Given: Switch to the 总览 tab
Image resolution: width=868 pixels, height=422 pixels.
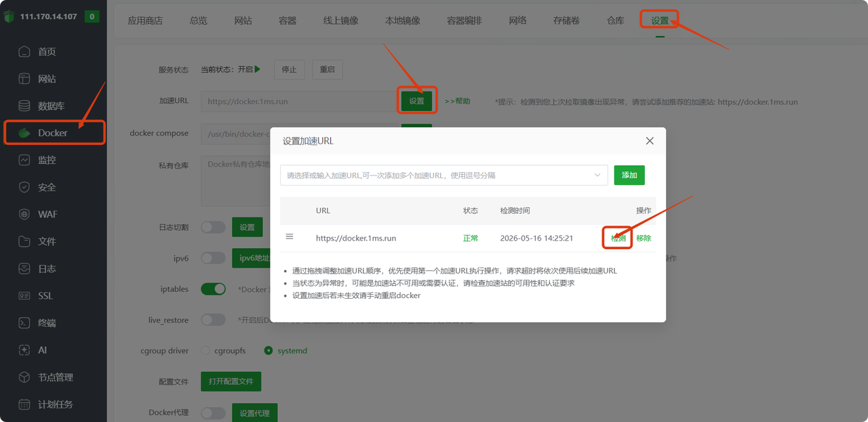Looking at the screenshot, I should point(199,20).
